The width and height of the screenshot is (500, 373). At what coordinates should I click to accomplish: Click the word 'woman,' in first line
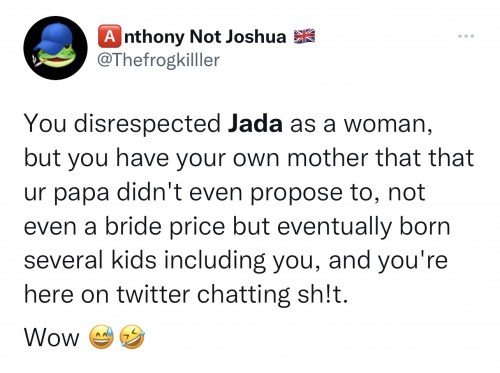[388, 125]
